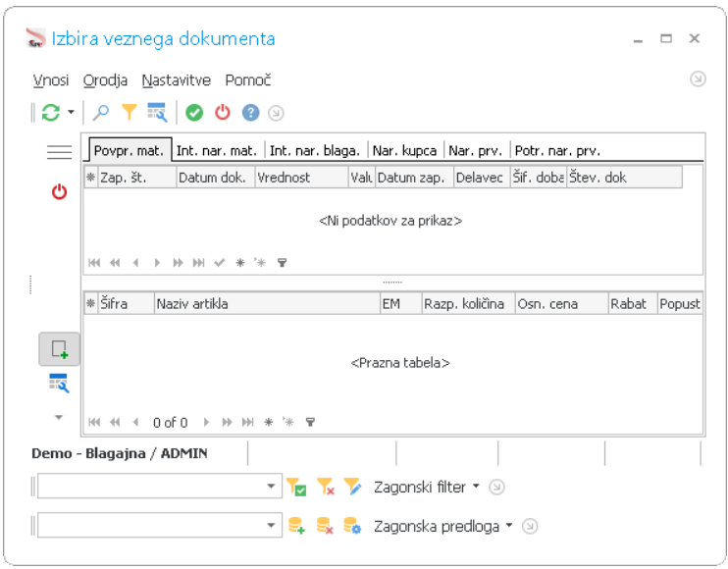The height and width of the screenshot is (569, 728).
Task: Go to last record in upper grid navigator
Action: [199, 263]
